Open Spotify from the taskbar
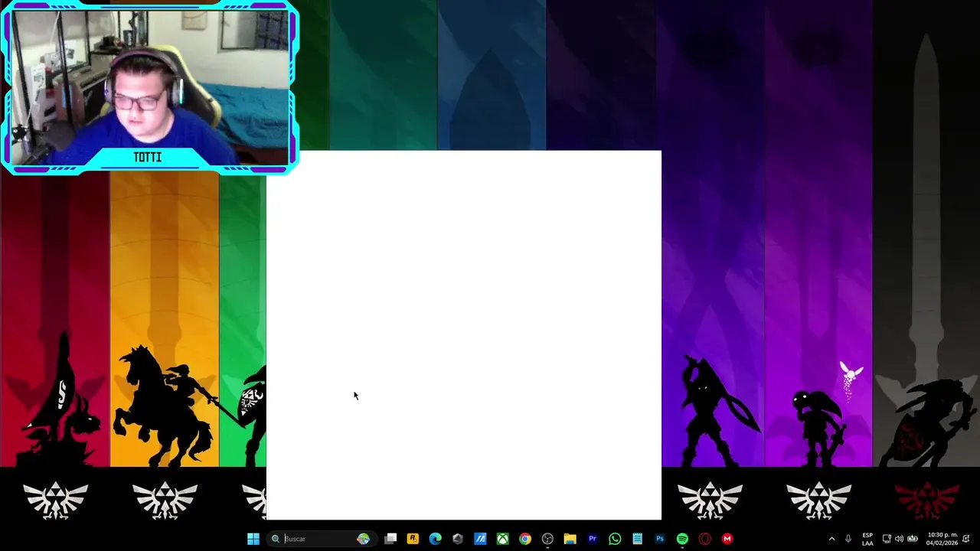 [682, 539]
